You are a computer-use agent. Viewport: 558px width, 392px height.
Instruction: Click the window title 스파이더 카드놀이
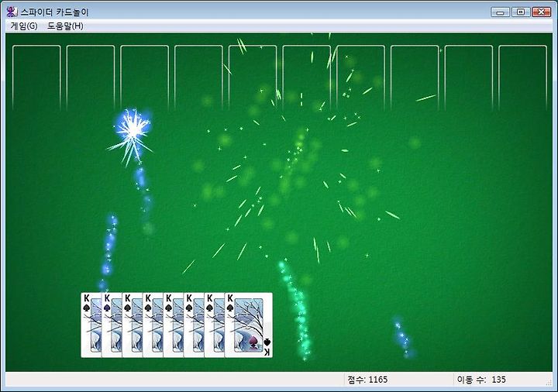(54, 12)
